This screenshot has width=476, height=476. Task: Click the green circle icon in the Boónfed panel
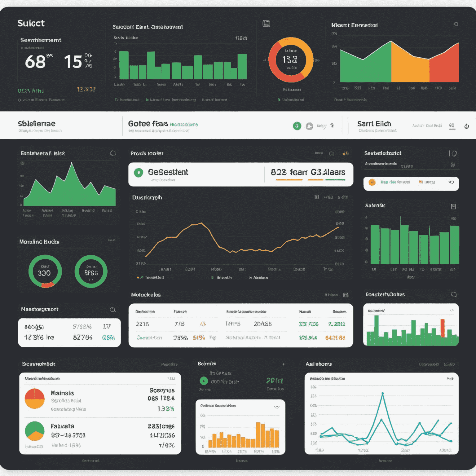[x=204, y=381]
